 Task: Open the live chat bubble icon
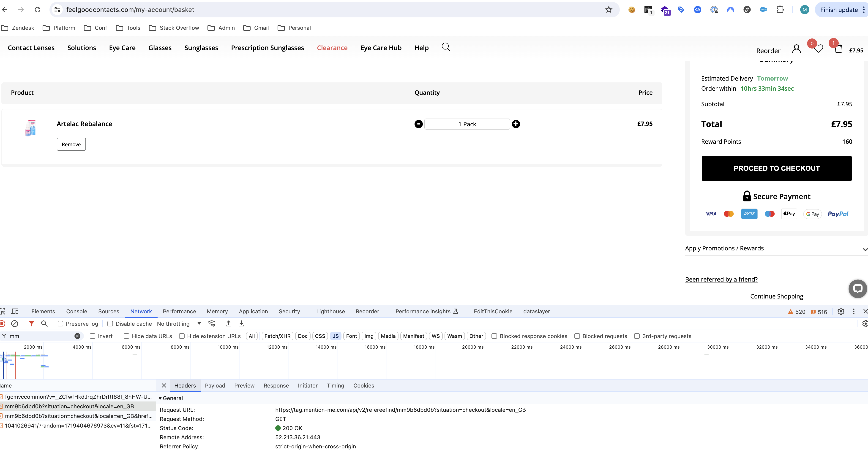point(857,289)
